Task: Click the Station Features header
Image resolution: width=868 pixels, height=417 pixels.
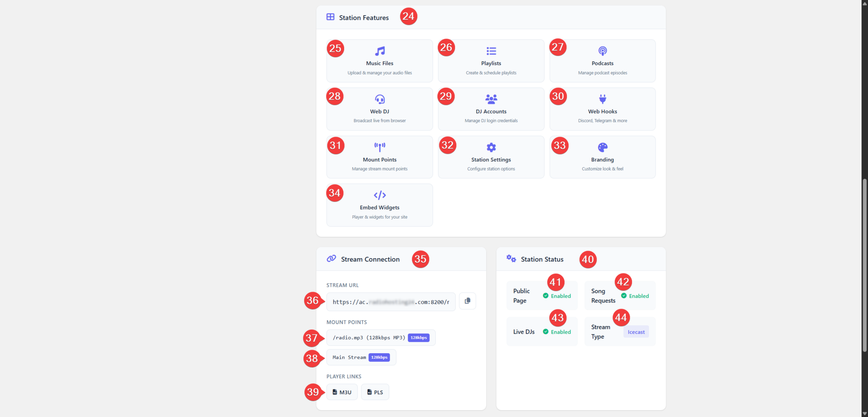Action: [x=364, y=18]
